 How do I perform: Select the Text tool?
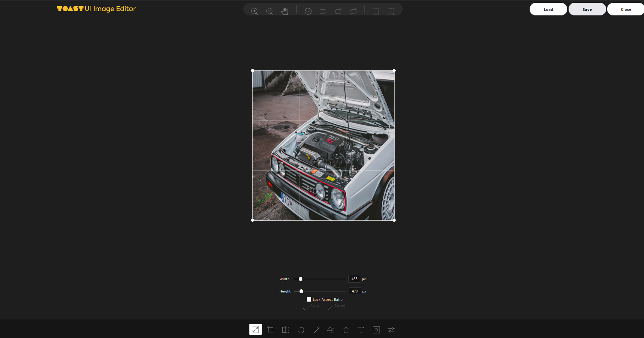tap(361, 330)
